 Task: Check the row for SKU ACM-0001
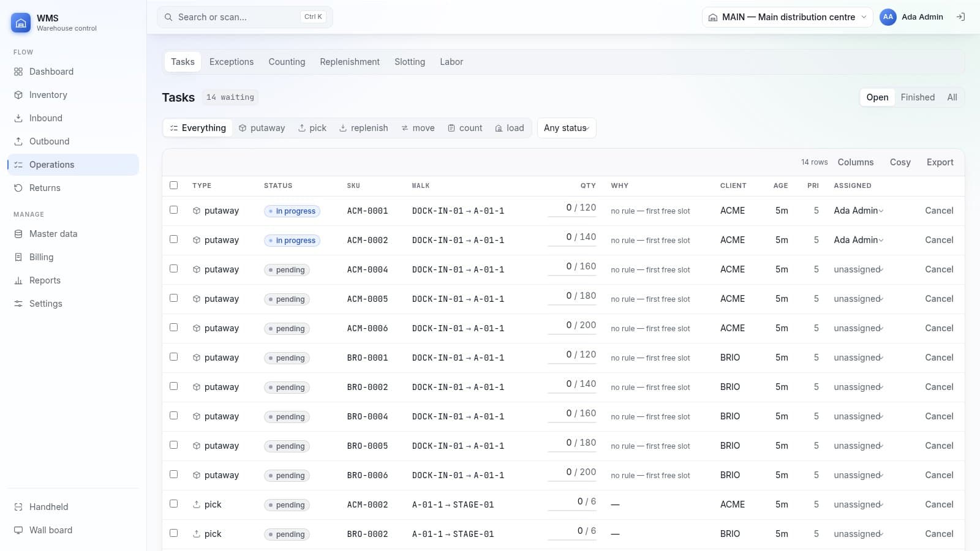click(173, 209)
